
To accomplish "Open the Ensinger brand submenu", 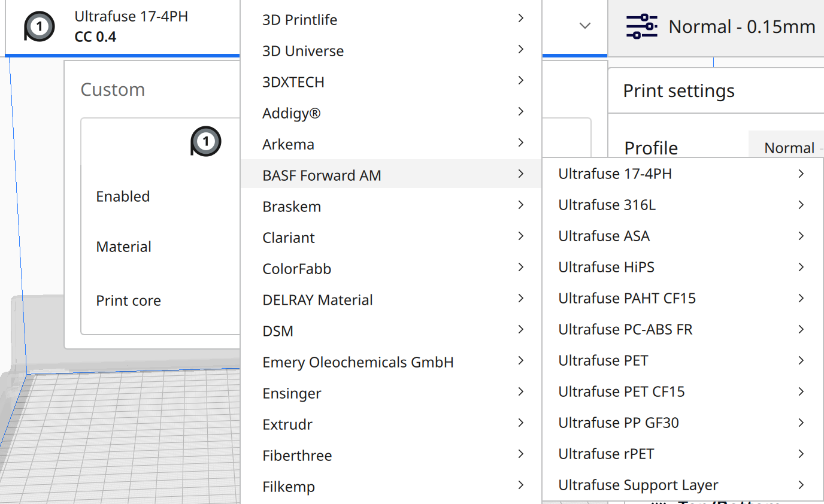I will [391, 393].
